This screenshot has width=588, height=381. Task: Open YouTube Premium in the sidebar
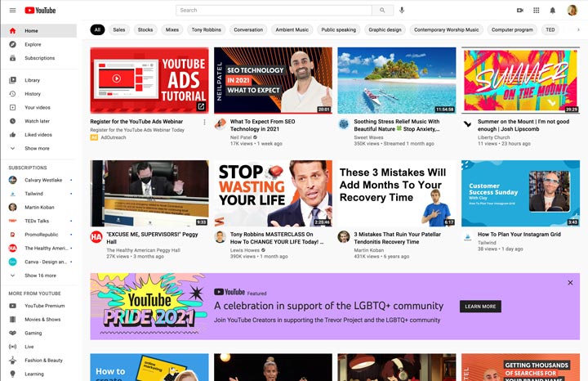(39, 306)
